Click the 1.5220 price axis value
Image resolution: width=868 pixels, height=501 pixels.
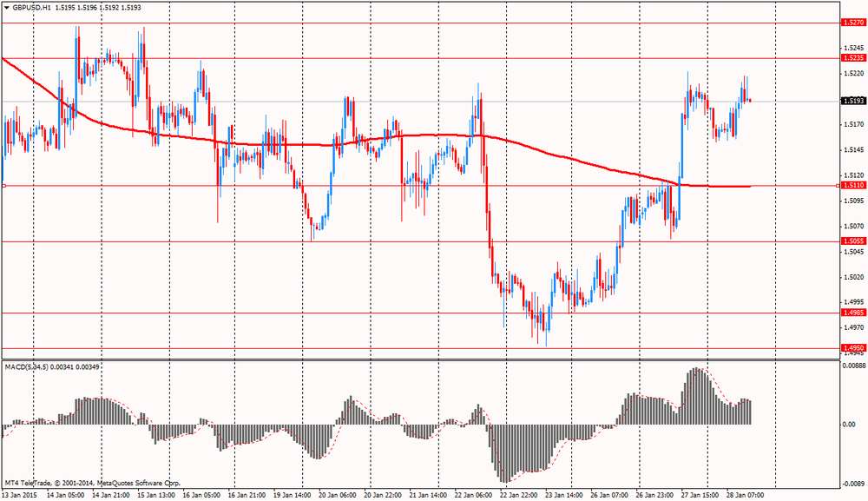point(853,73)
